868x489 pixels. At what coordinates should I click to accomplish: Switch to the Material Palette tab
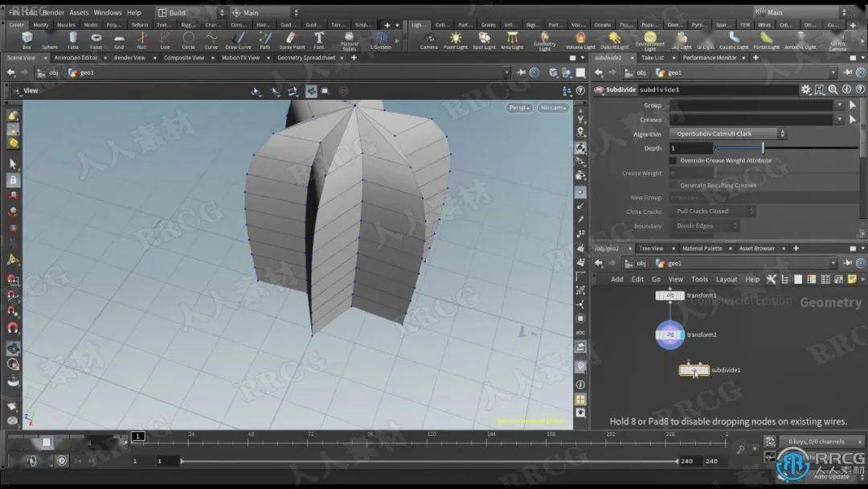pos(702,249)
